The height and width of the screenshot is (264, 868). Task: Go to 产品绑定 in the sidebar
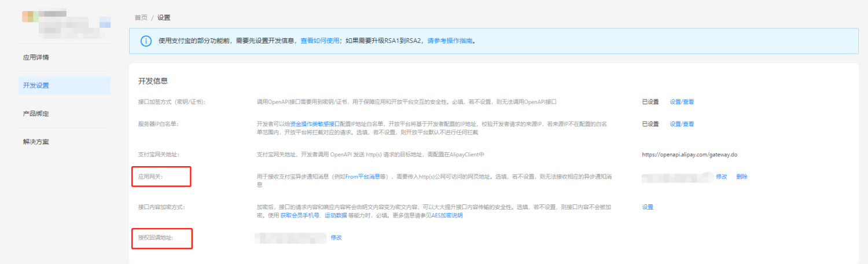click(36, 113)
